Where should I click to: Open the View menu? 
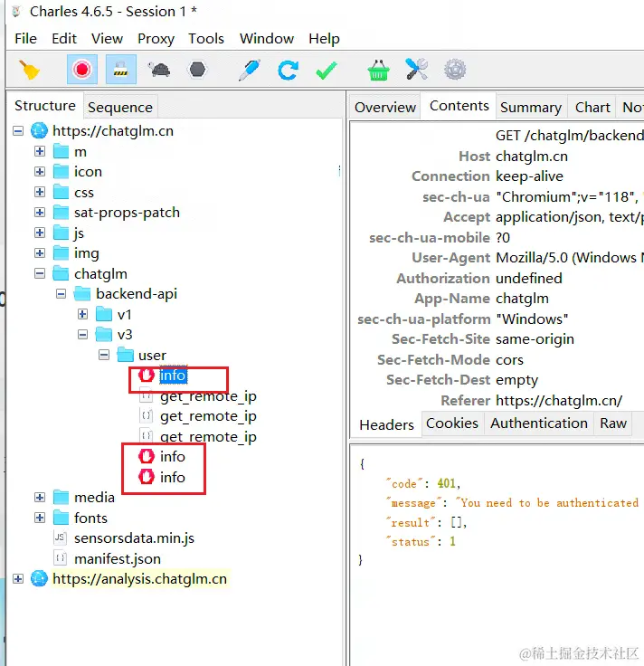tap(107, 39)
